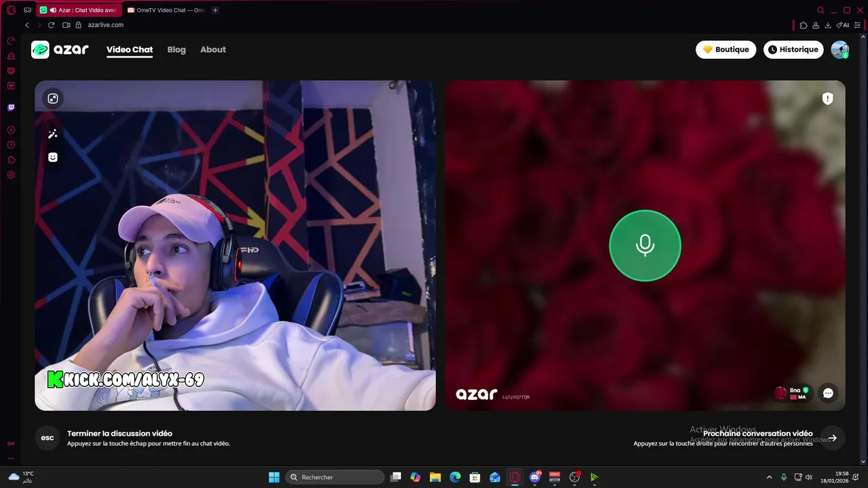Open Microsoft Store from the taskbar

475,477
